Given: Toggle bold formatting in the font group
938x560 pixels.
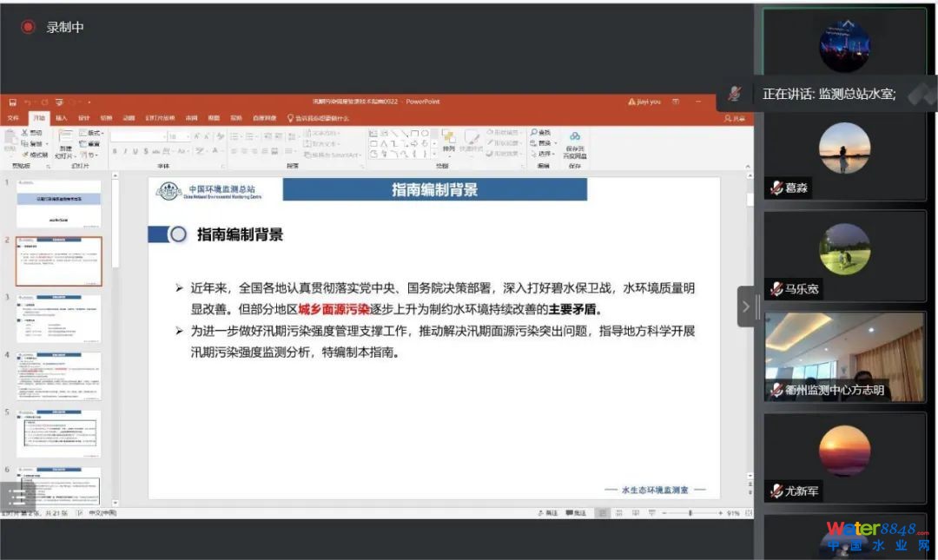Looking at the screenshot, I should (x=115, y=151).
